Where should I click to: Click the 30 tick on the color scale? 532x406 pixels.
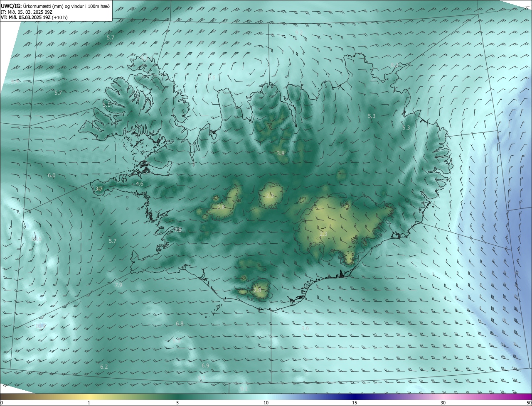tap(443, 403)
